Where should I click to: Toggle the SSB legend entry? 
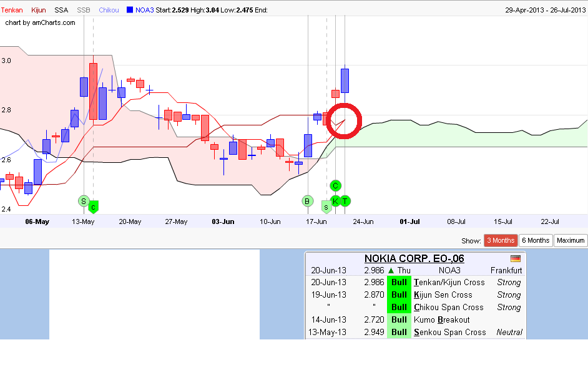[84, 10]
